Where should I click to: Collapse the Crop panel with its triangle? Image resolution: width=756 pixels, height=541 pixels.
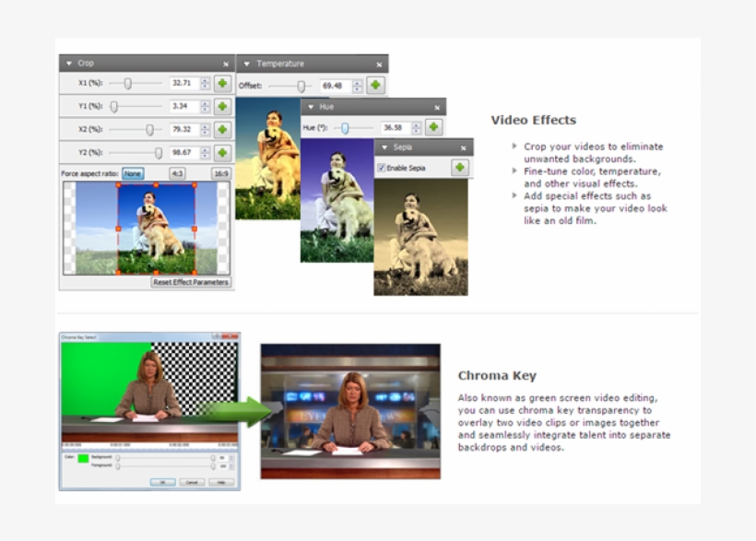(67, 64)
